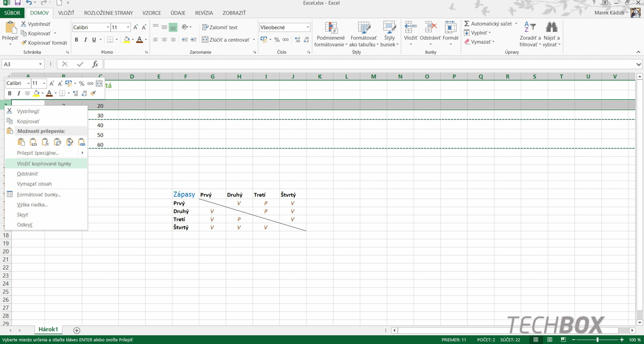The width and height of the screenshot is (644, 344).
Task: Decrease decimal places in the ribbon
Action: pyautogui.click(x=306, y=40)
